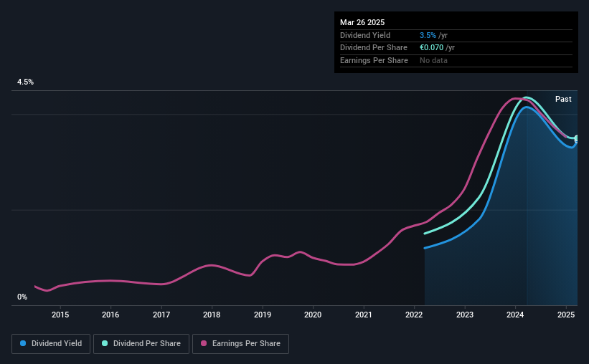
Task: Click the blue Dividend Yield legend dot
Action: [23, 343]
